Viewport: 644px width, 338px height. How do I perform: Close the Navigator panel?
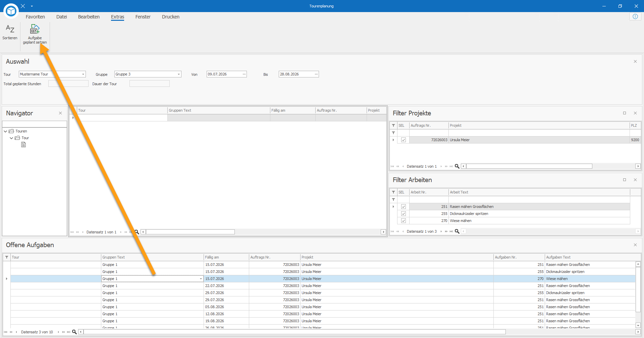[x=60, y=113]
